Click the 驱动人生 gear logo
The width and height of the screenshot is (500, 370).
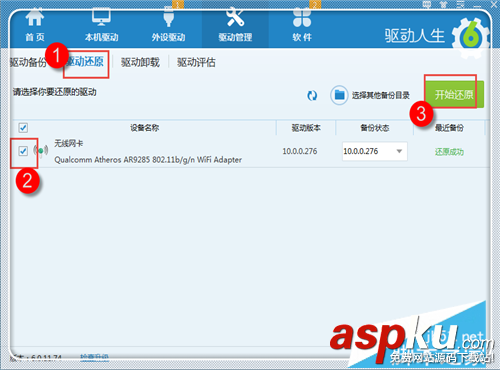(x=470, y=37)
